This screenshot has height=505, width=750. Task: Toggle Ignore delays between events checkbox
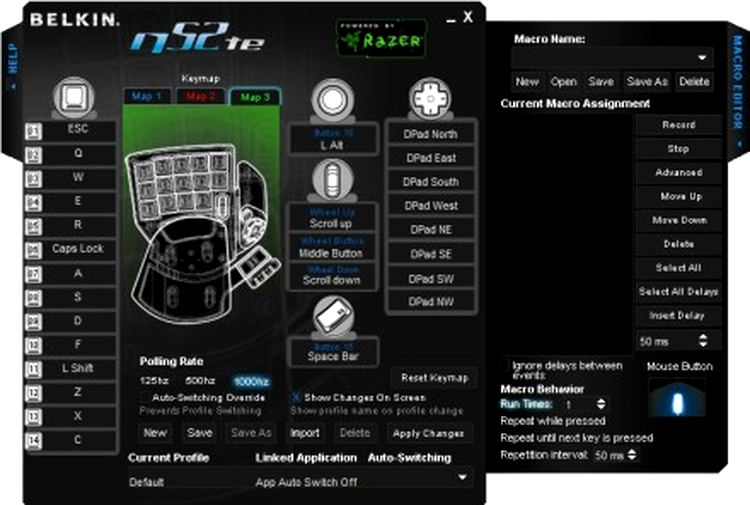[505, 366]
